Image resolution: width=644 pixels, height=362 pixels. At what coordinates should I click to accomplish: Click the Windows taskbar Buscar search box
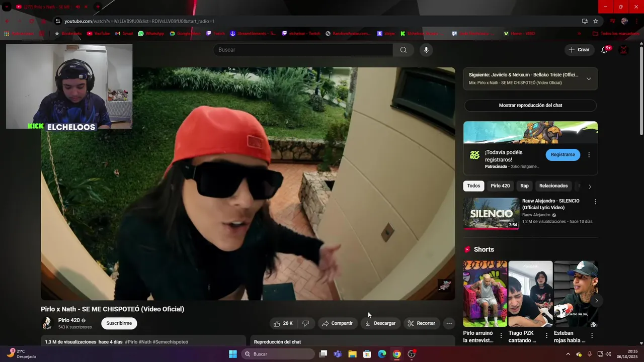tap(277, 354)
